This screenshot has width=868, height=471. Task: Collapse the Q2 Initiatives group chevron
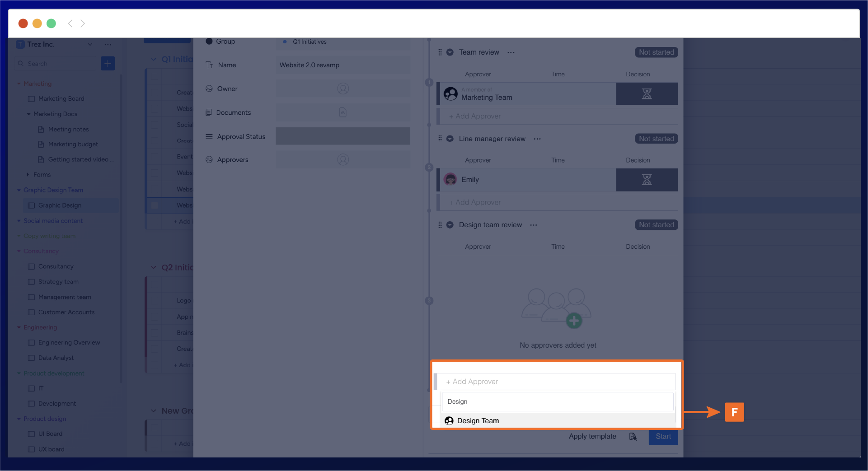click(154, 267)
